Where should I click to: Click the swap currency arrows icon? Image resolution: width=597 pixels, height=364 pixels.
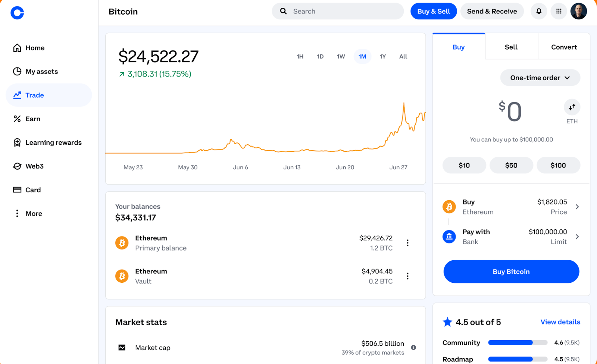pos(572,107)
